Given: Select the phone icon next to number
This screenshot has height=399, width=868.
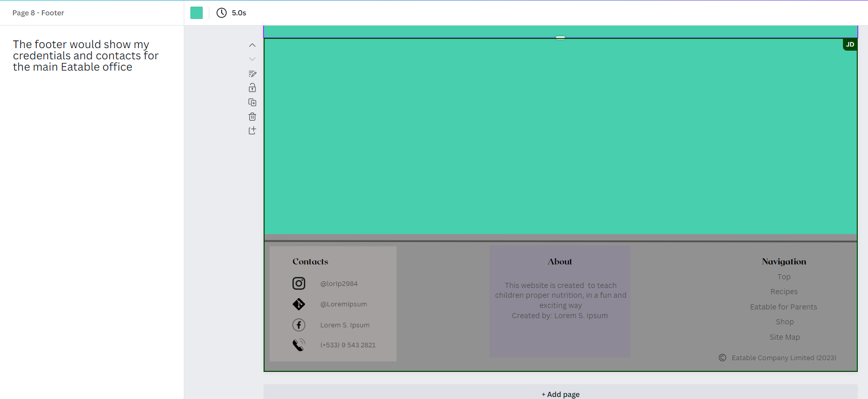Looking at the screenshot, I should (299, 345).
